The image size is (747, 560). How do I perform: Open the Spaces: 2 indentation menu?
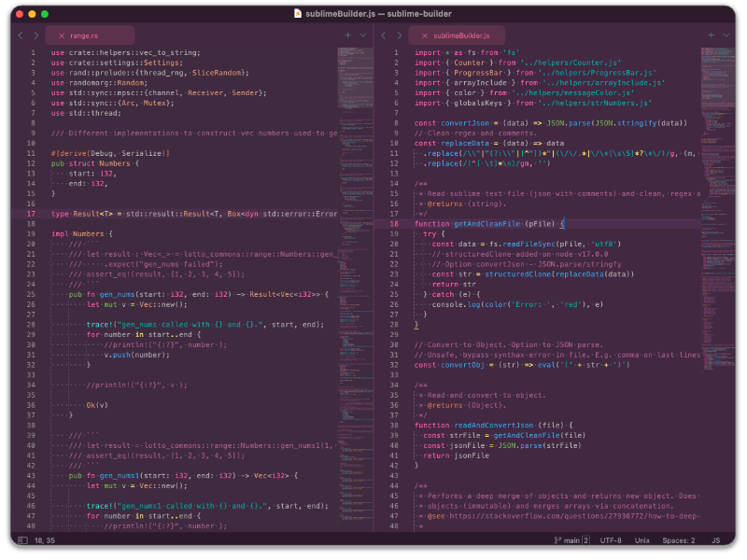pyautogui.click(x=679, y=540)
